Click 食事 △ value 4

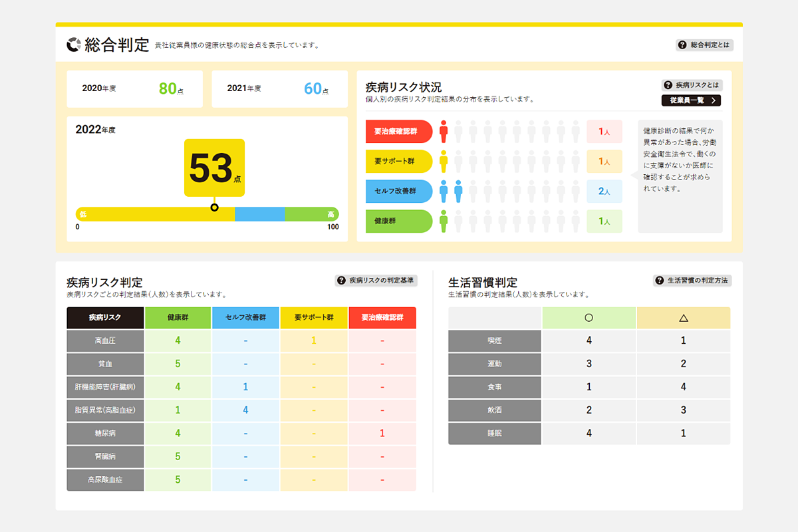(684, 387)
